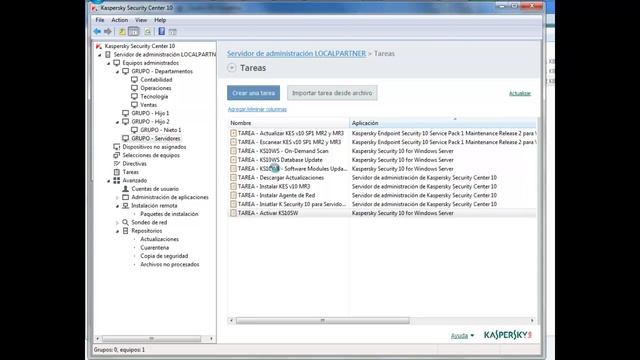This screenshot has height=360, width=640.
Task: Open the File menu
Action: pos(100,20)
